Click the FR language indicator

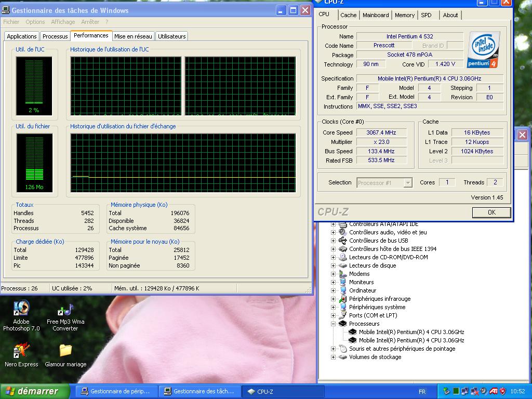pos(422,392)
